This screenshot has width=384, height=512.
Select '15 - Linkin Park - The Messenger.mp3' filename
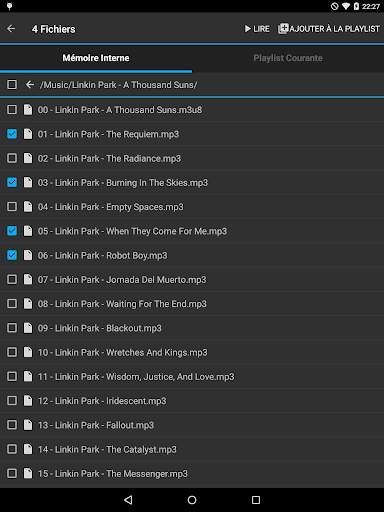click(113, 474)
